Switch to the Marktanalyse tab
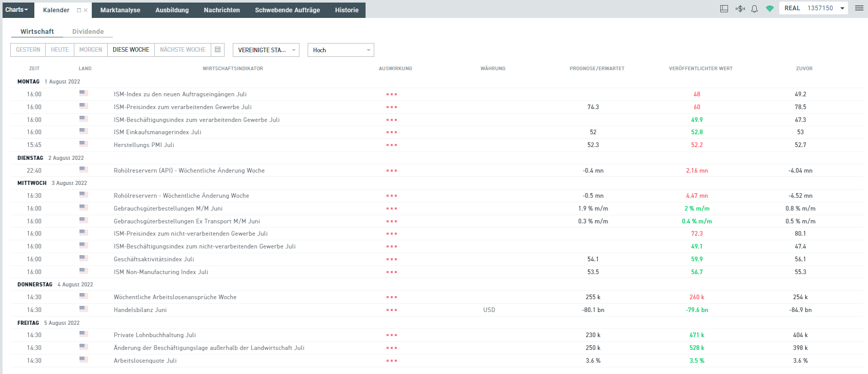The image size is (868, 374). click(120, 10)
